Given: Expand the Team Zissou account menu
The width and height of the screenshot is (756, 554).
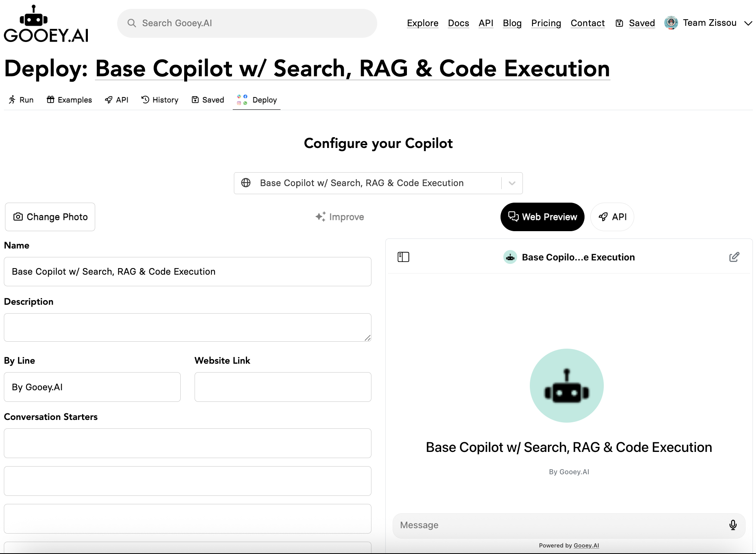Looking at the screenshot, I should 748,23.
